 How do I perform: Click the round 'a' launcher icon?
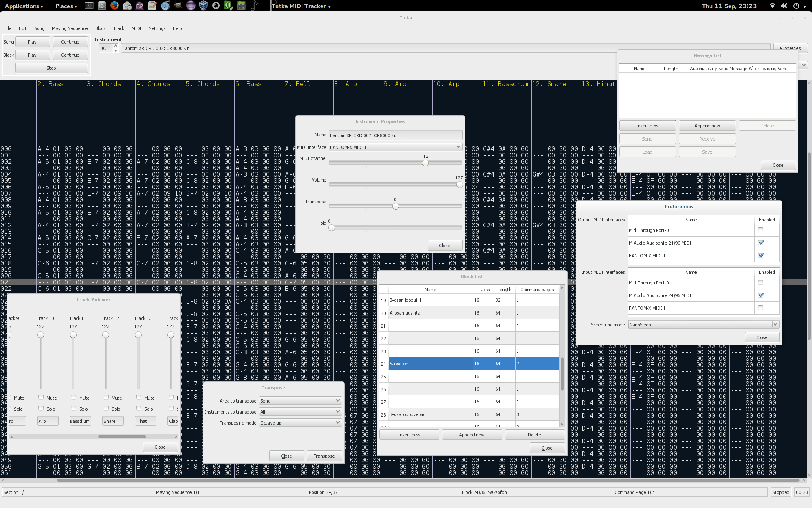point(216,6)
